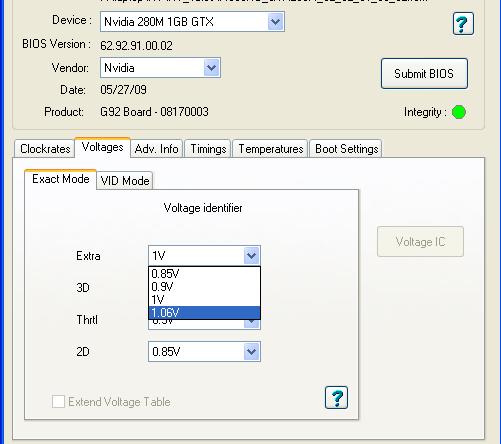The height and width of the screenshot is (444, 501).
Task: Click the Voltage identifier heading
Action: (203, 208)
